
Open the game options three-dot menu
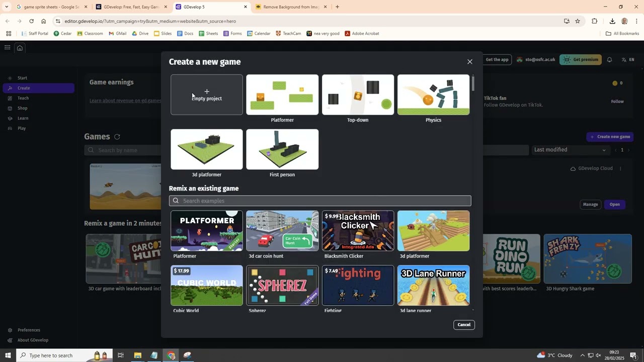[620, 168]
